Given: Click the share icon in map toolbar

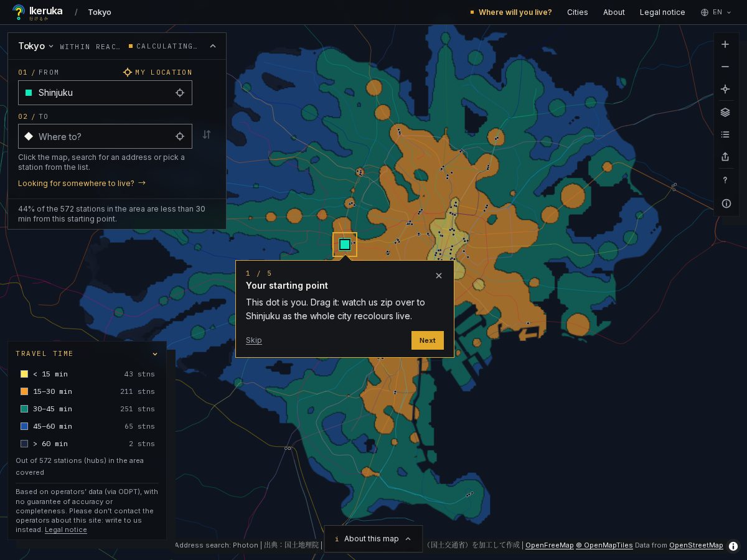Looking at the screenshot, I should click(x=725, y=157).
